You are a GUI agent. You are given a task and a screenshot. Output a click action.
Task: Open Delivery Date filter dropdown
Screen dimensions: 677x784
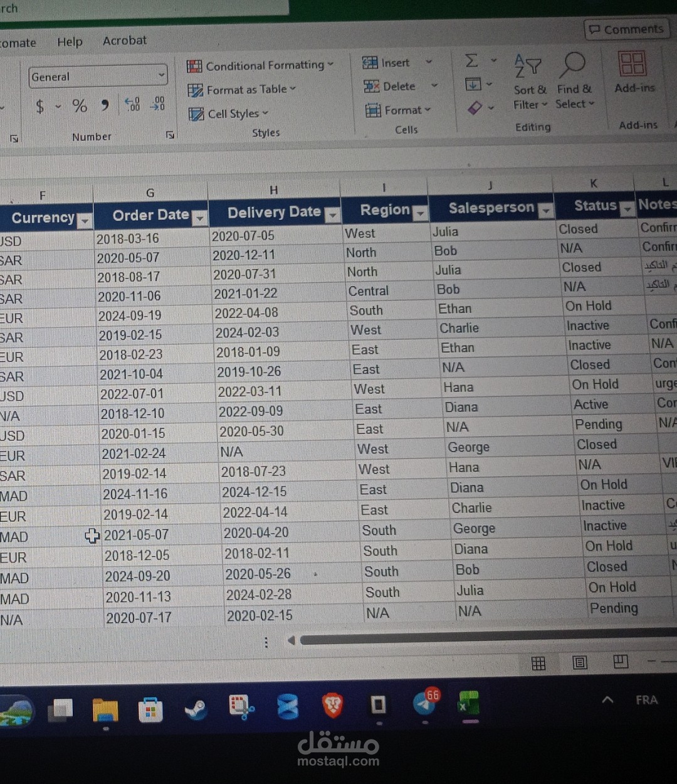tap(332, 215)
